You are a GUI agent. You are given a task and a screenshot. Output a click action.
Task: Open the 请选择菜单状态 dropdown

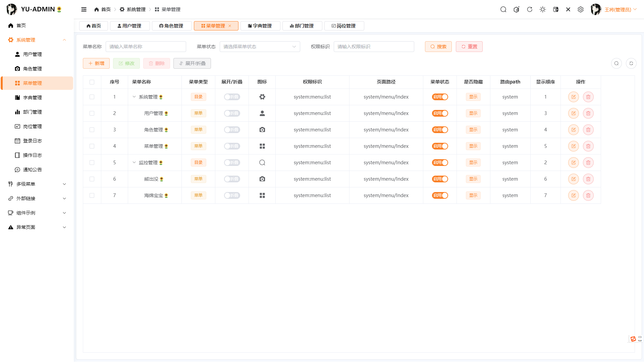(260, 47)
